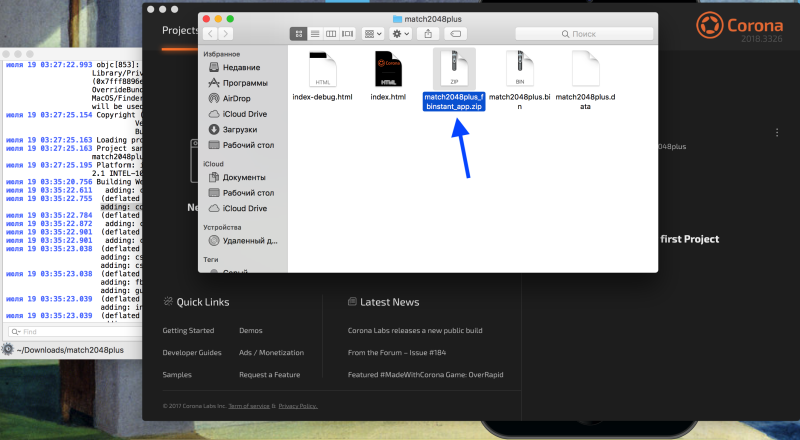Click the Finder share button
Screen dimensions: 800x440
coord(428,34)
